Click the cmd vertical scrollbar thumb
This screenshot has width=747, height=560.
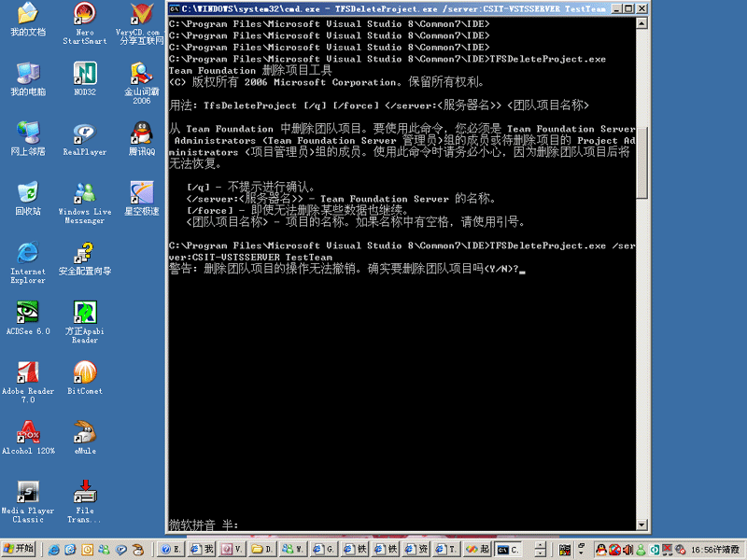pyautogui.click(x=641, y=162)
